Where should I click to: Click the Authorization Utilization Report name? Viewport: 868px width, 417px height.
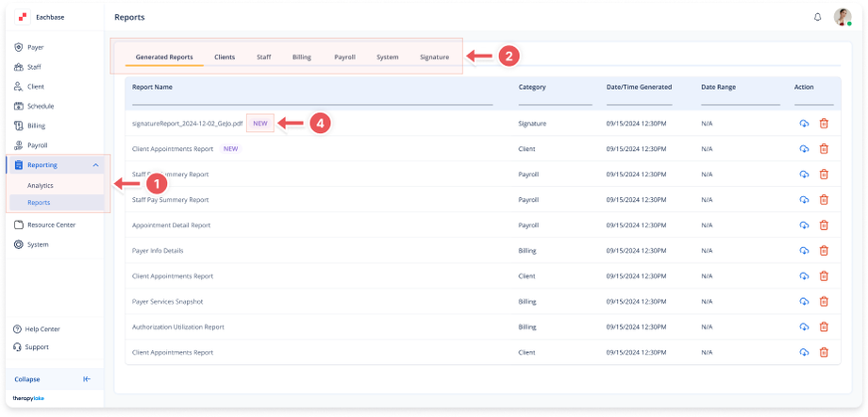[178, 327]
